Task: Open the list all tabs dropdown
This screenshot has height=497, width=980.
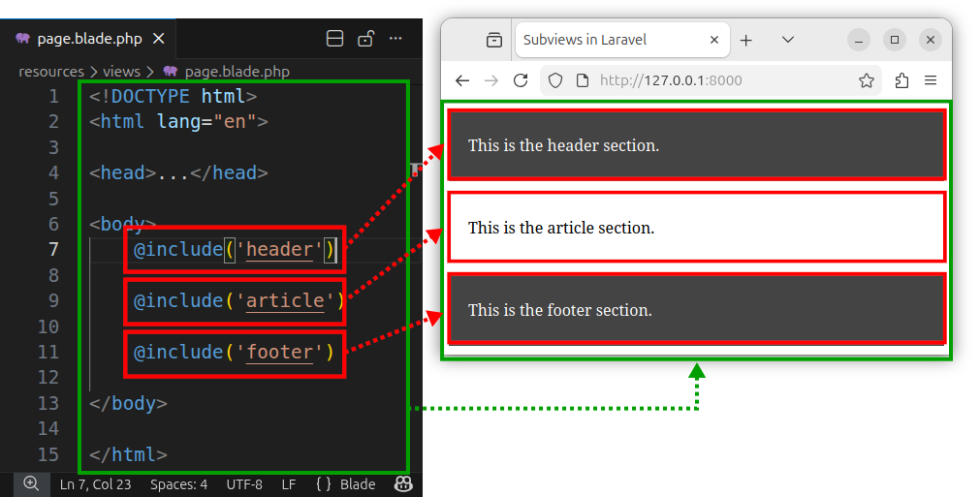Action: tap(788, 40)
